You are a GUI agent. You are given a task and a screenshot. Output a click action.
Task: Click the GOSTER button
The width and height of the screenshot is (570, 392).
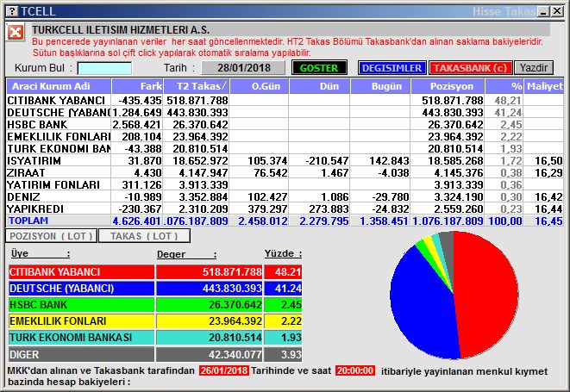pos(319,68)
